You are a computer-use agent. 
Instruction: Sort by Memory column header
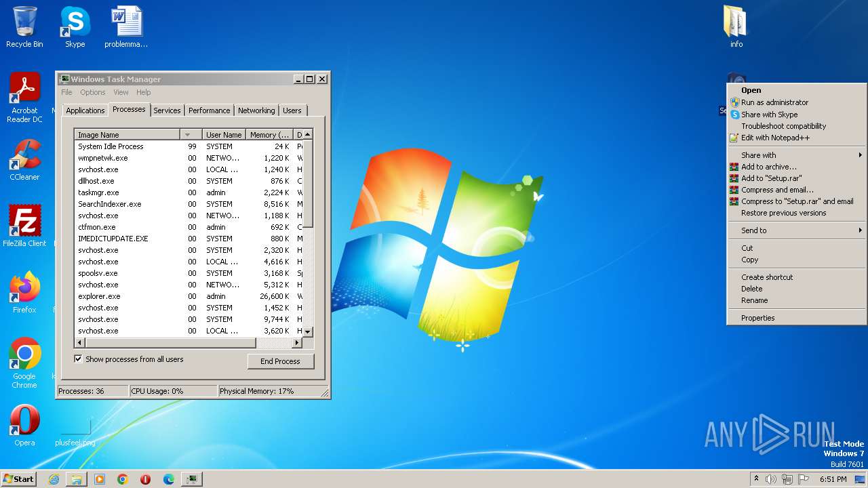tap(269, 135)
